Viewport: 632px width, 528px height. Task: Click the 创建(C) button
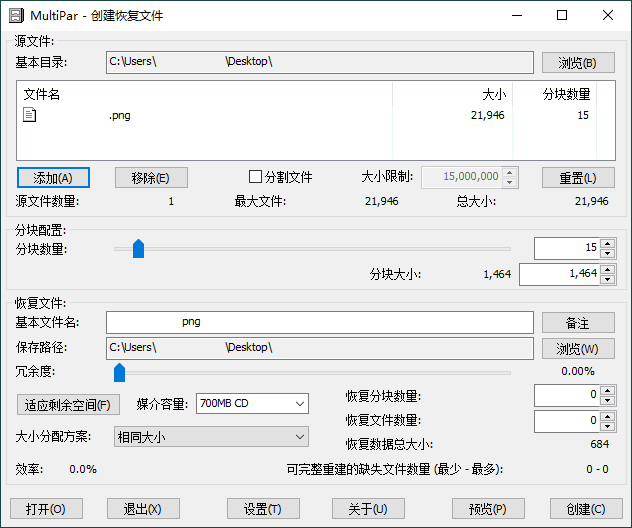point(584,508)
